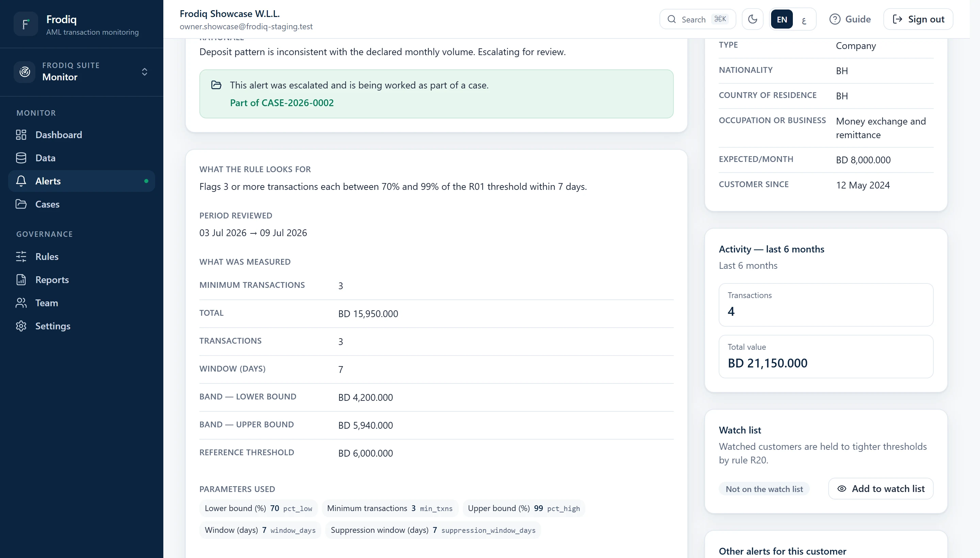Click the Activity — last 6 months heading
980x558 pixels.
(771, 249)
